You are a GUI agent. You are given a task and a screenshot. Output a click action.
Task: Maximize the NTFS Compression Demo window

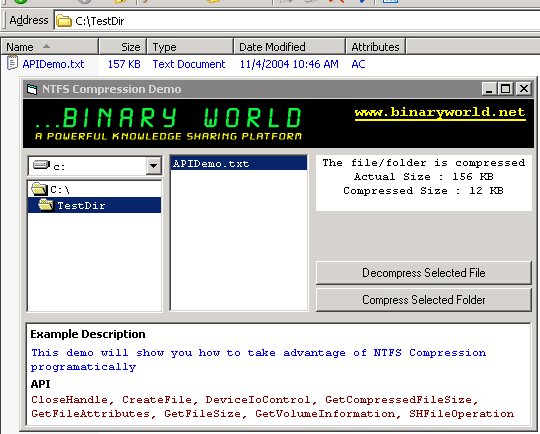click(506, 89)
